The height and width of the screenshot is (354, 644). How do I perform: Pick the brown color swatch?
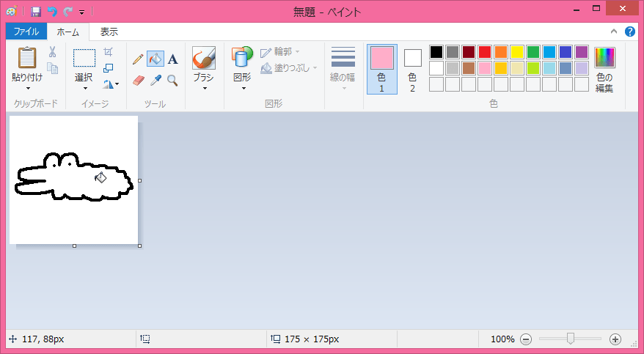pyautogui.click(x=469, y=68)
